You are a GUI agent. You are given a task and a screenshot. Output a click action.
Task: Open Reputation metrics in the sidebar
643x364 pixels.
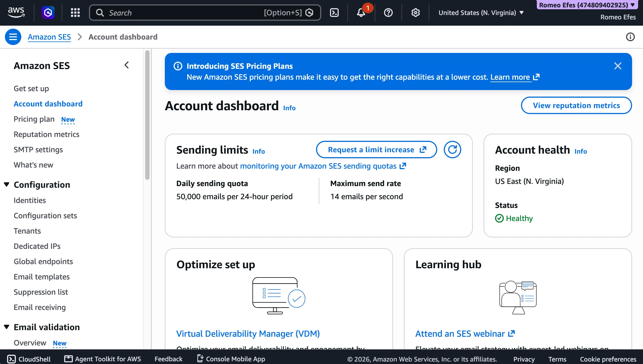click(x=46, y=135)
